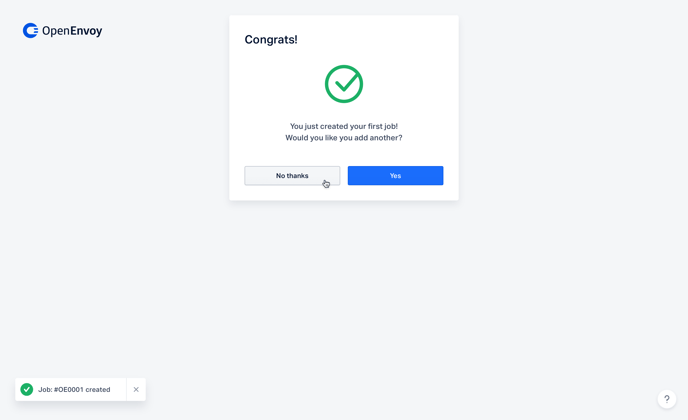Get help via the round ? icon
This screenshot has height=420, width=688.
(666, 399)
